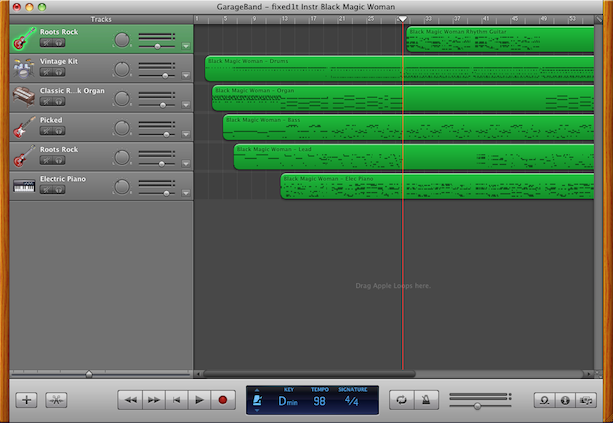Click pan knob on highlighted Roots Rock track

(122, 40)
